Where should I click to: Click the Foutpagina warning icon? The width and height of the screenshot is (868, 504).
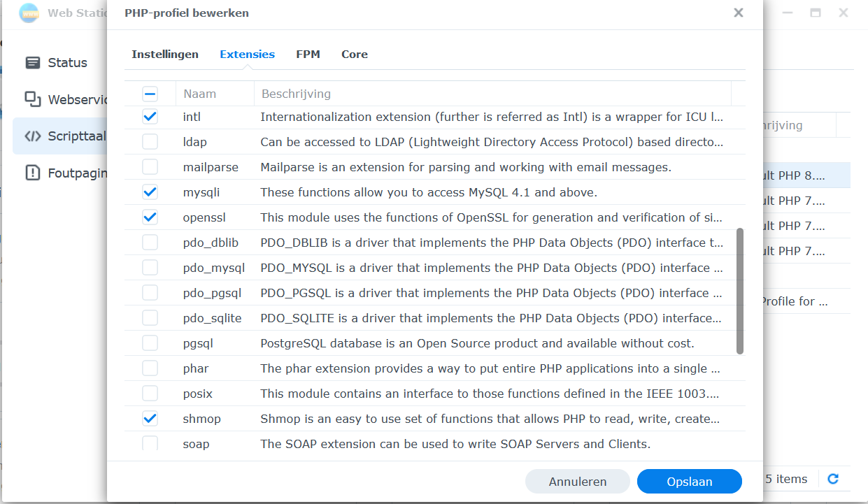tap(33, 173)
